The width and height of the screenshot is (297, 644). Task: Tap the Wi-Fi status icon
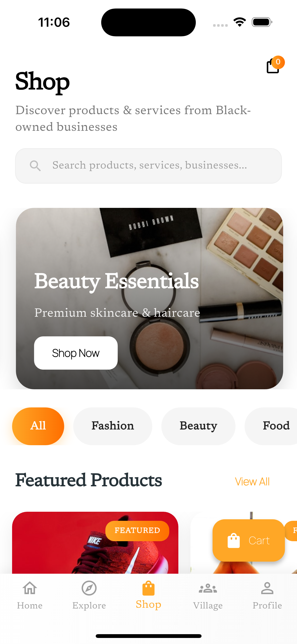coord(240,22)
